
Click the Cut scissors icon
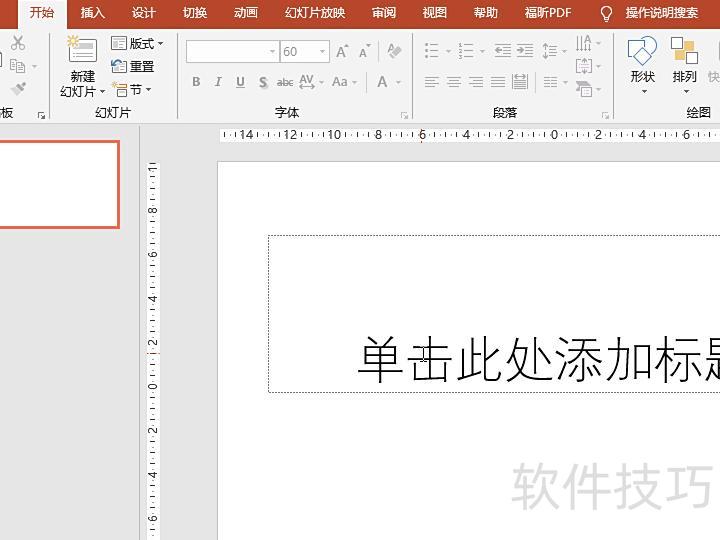pyautogui.click(x=17, y=43)
